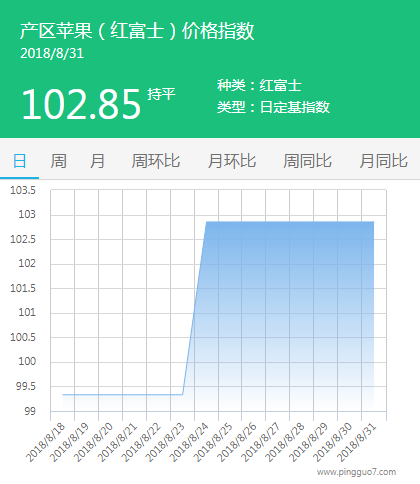
Task: Click the 2018/8/28 x-axis label
Action: click(x=286, y=442)
